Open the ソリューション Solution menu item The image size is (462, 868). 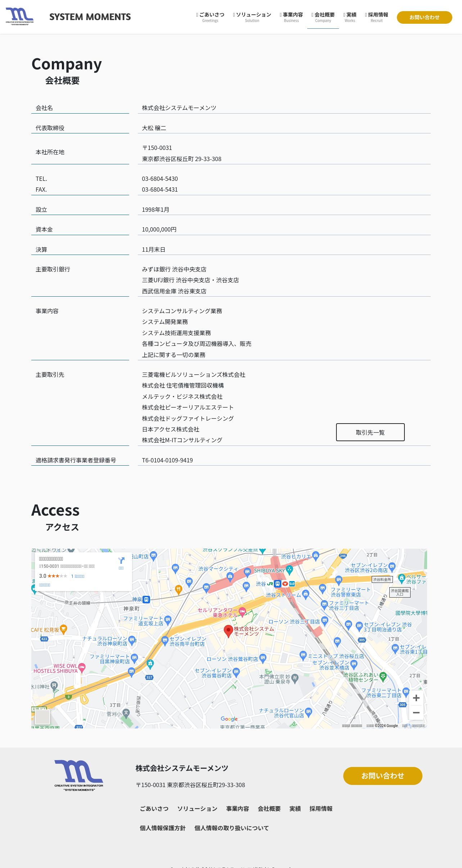pos(252,17)
